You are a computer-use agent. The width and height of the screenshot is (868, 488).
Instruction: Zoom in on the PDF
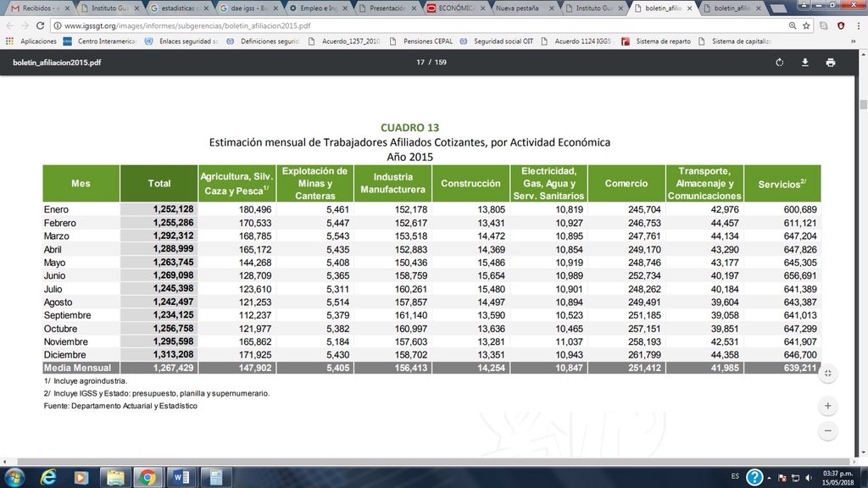coord(827,406)
